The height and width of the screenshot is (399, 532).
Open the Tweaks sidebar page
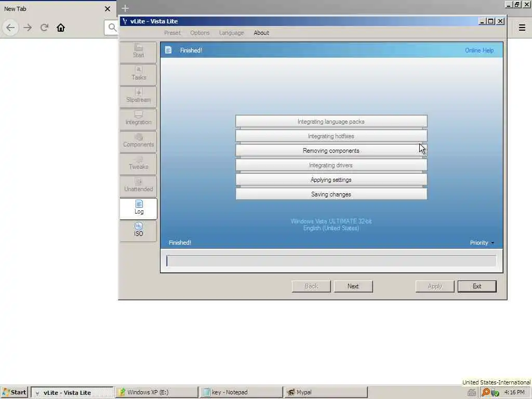pos(138,164)
